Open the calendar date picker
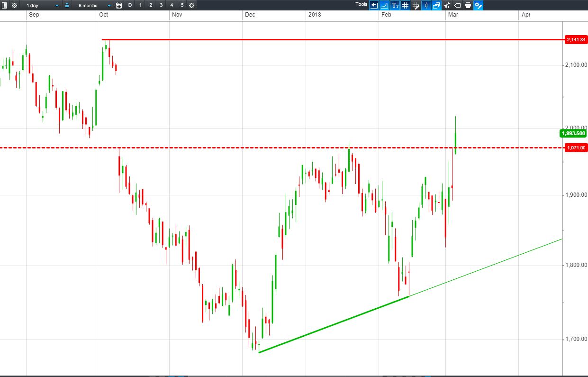 [x=119, y=5]
